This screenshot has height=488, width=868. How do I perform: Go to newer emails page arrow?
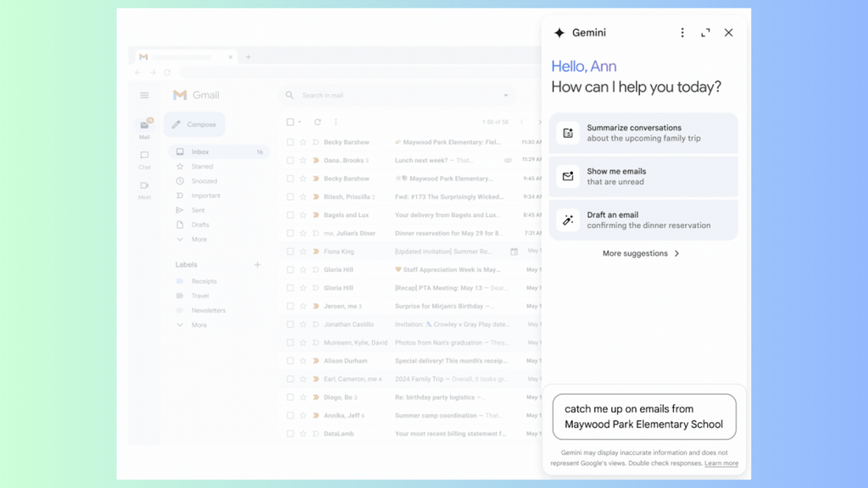(521, 122)
